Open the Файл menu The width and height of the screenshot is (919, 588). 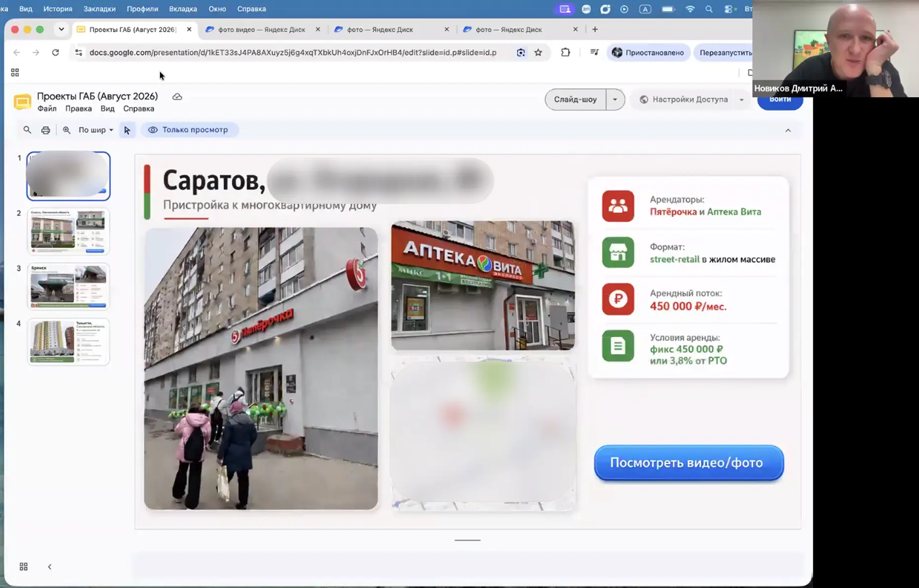tap(47, 109)
